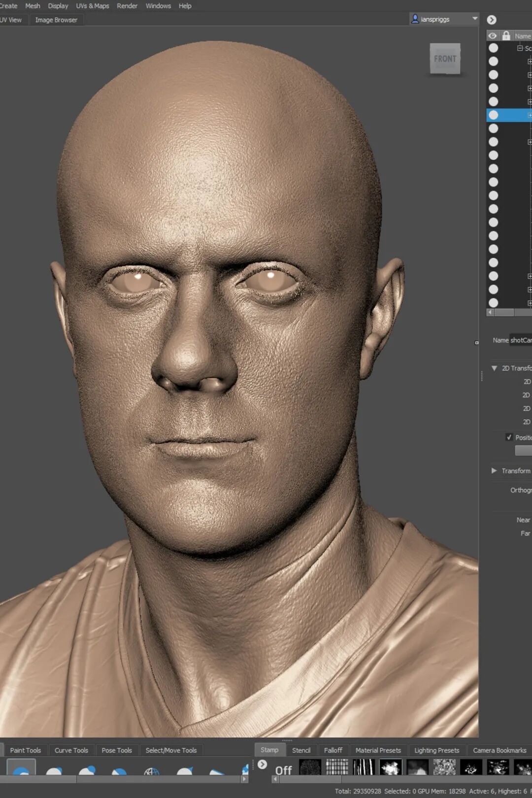Click the FRONT face of the ViewCube
Viewport: 532px width, 798px height.
(445, 59)
